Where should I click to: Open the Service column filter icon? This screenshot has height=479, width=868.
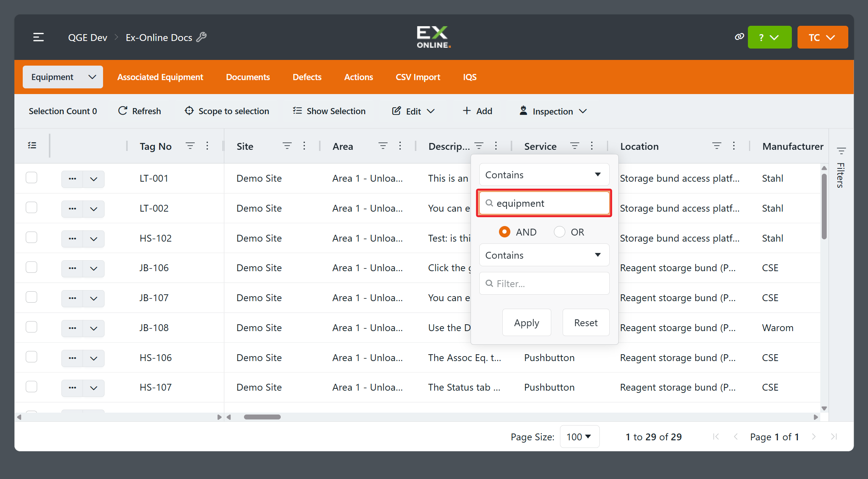tap(575, 146)
